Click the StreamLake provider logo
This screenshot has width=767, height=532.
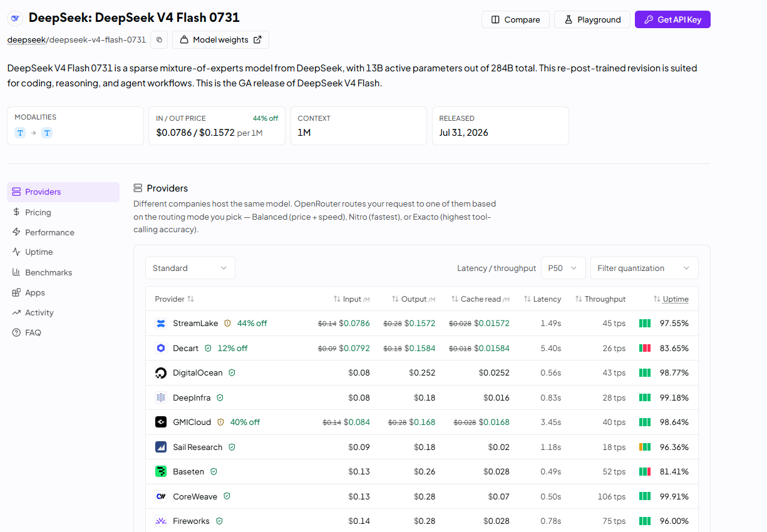click(161, 324)
